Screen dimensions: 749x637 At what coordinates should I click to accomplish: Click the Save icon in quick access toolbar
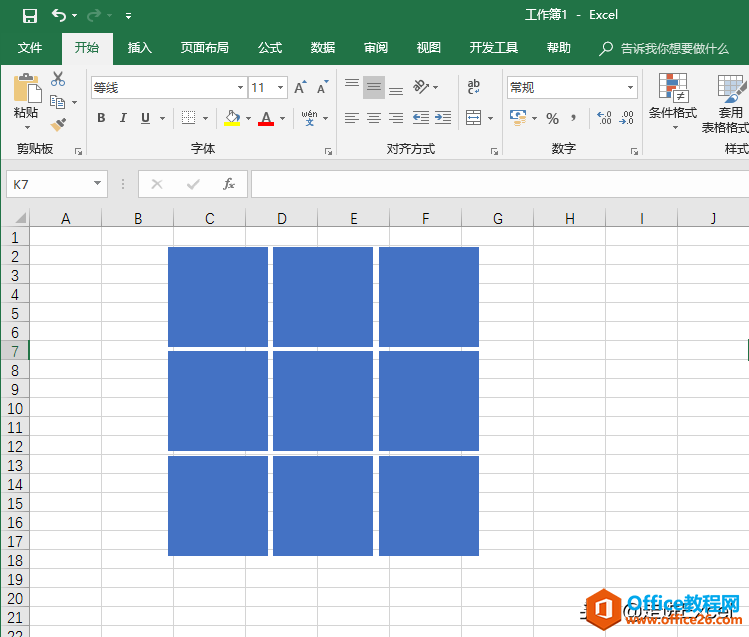tap(30, 16)
